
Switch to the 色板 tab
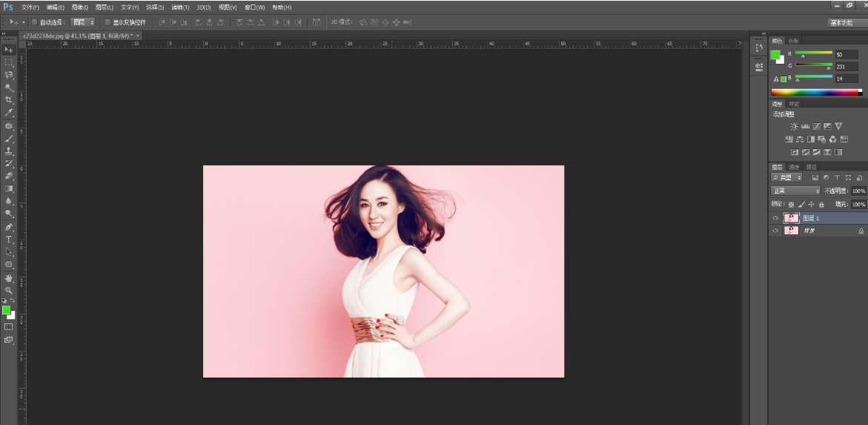coord(794,41)
